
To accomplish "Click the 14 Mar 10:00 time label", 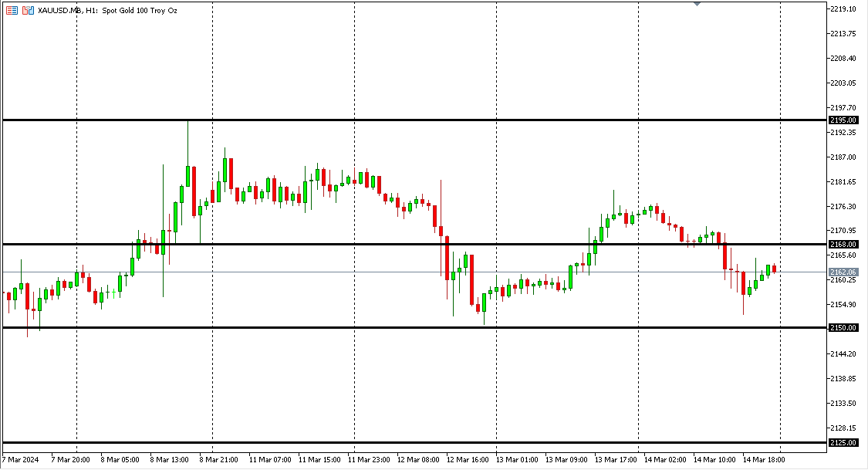I will tap(714, 459).
